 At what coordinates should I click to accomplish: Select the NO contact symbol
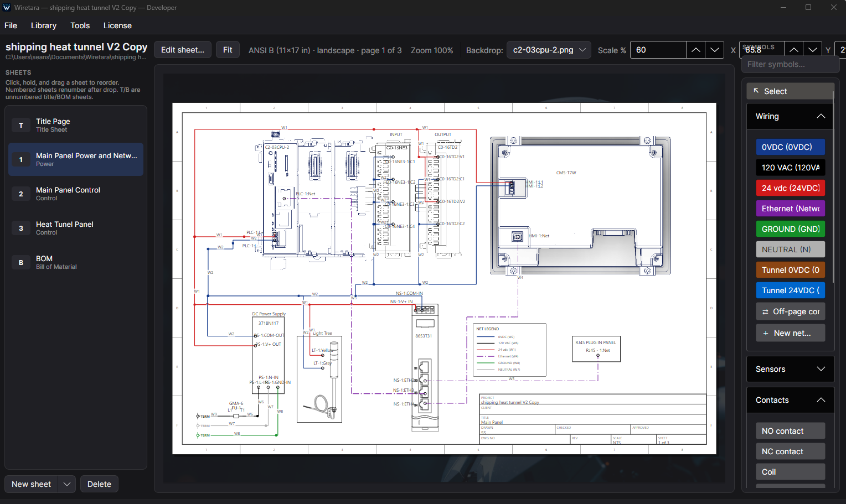[790, 431]
